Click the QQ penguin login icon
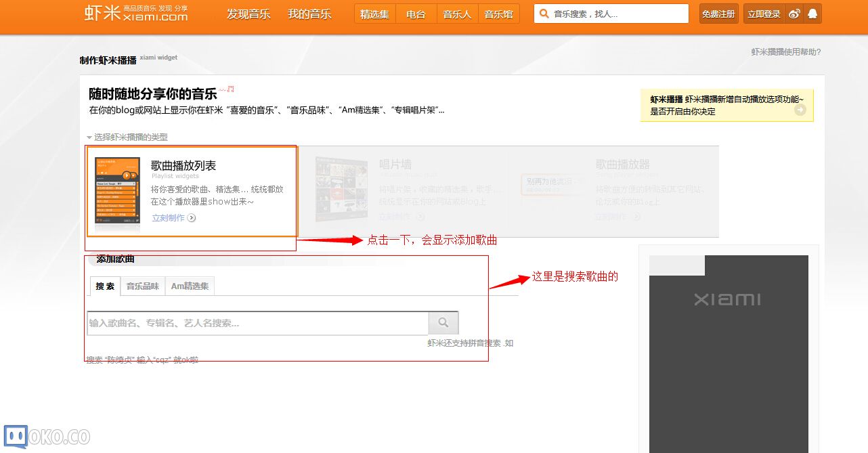This screenshot has width=868, height=453. coord(812,14)
